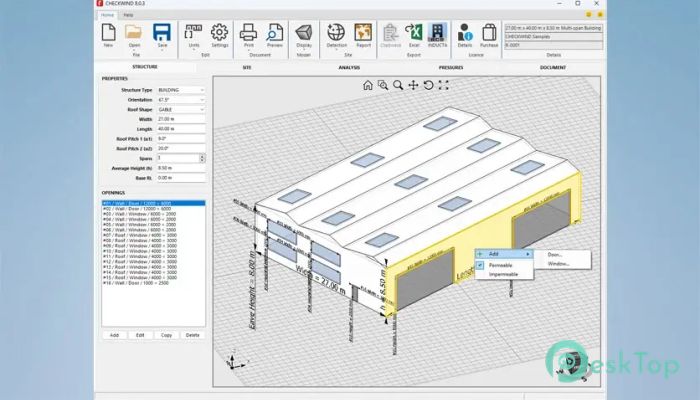Click the Delete button below openings list
Viewport: 700px width, 400px height.
192,335
